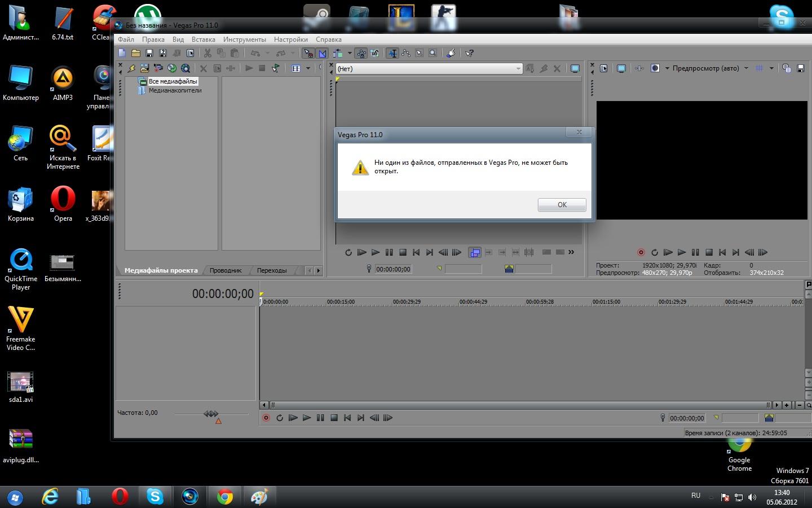This screenshot has width=812, height=508.
Task: Click the What's This help icon
Action: pos(469,53)
